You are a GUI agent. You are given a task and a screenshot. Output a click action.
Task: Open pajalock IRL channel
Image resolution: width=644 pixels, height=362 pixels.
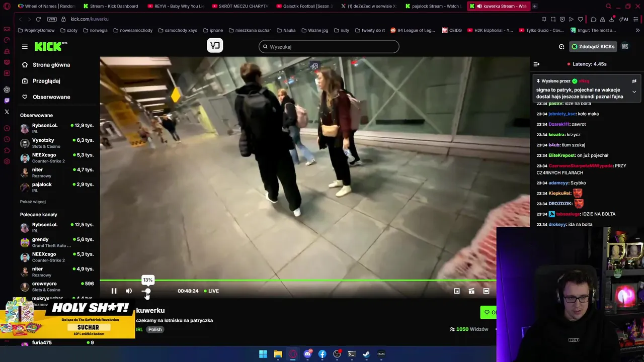[x=57, y=187]
